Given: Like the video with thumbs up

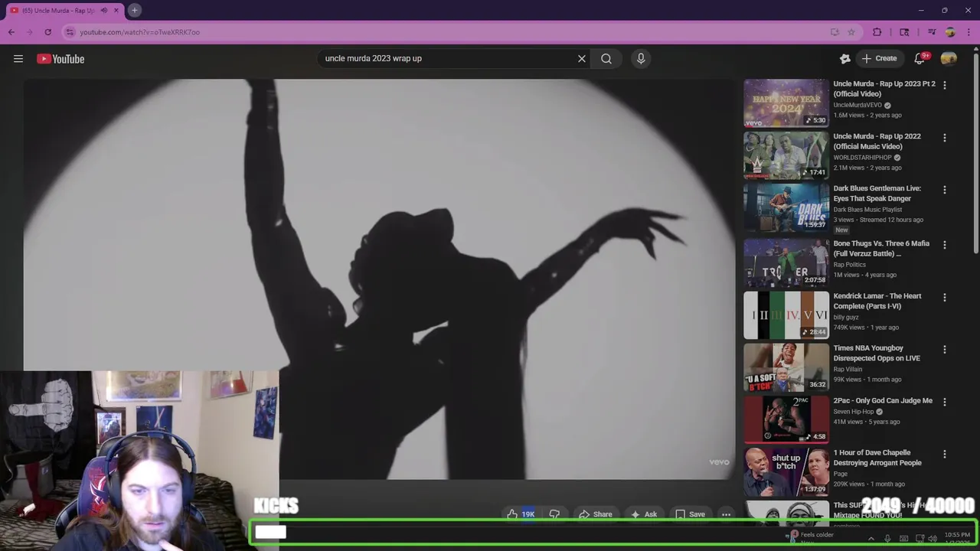Looking at the screenshot, I should coord(520,514).
